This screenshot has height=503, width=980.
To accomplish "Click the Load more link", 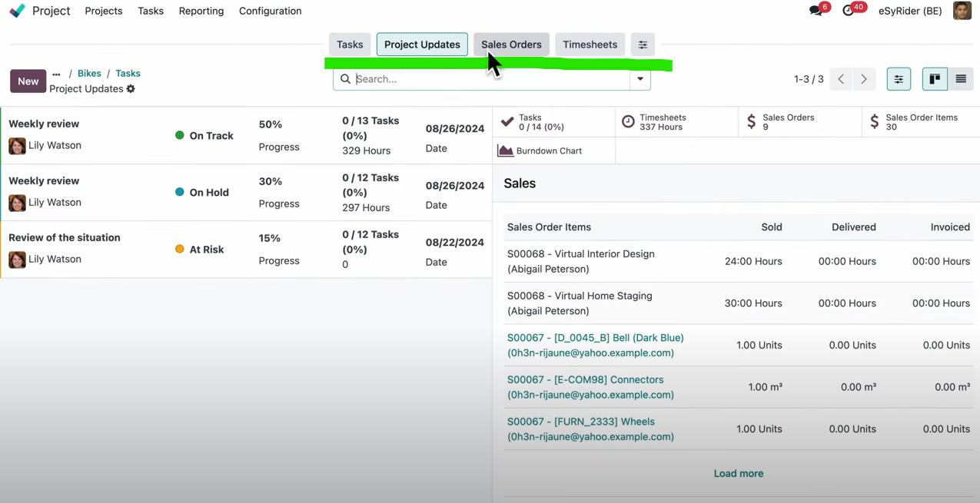I will click(x=738, y=473).
